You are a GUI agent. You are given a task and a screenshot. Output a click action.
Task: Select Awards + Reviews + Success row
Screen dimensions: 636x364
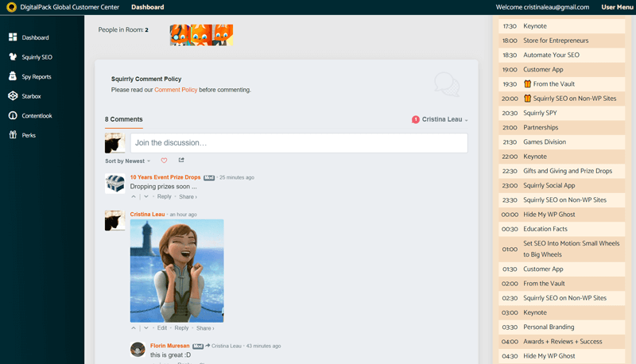tap(561, 342)
